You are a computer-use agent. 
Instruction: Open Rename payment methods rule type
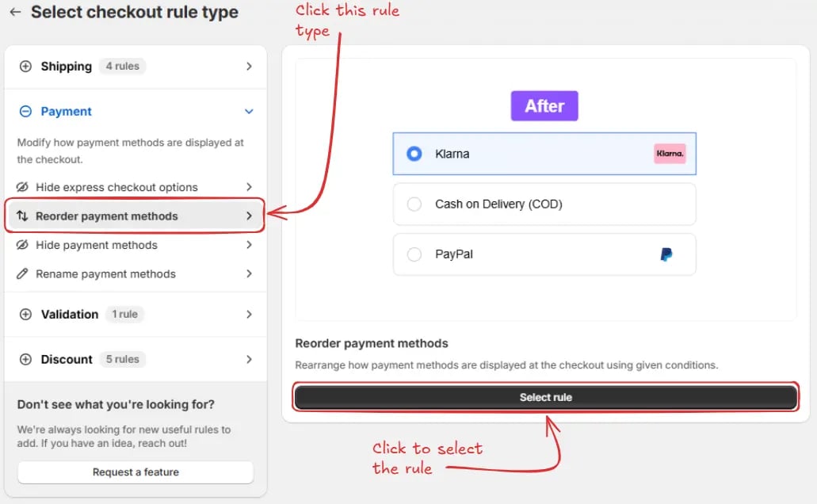135,273
